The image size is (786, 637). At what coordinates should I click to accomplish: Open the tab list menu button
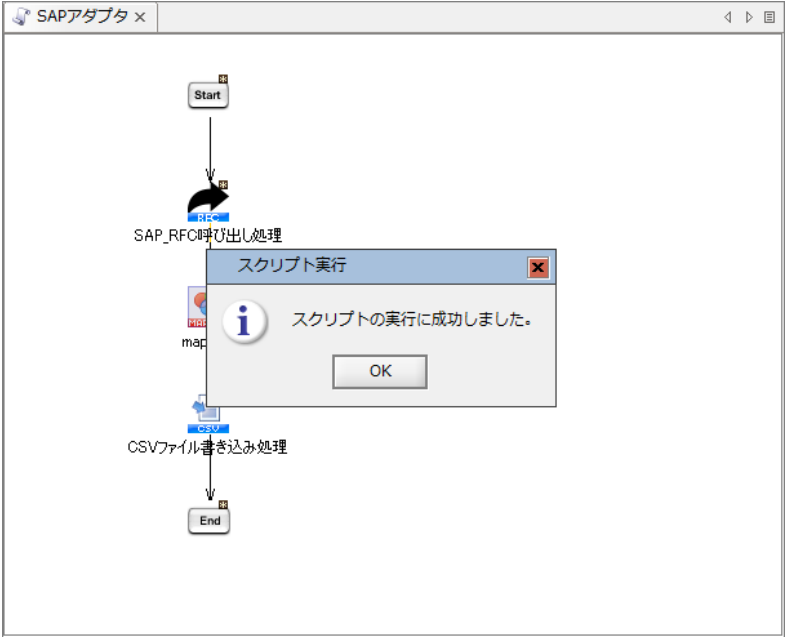(769, 17)
